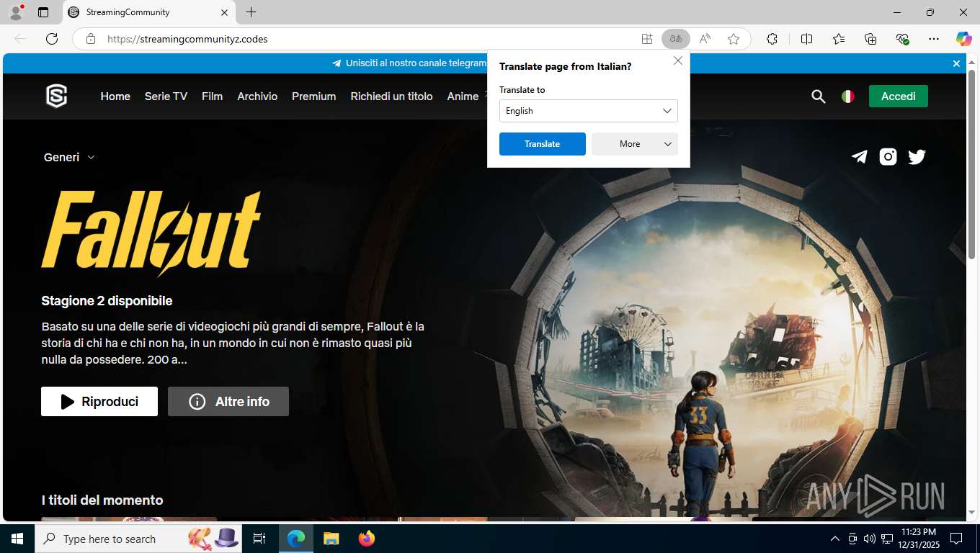This screenshot has width=980, height=553.
Task: Click the Stagione 2 disponibile text
Action: tap(107, 300)
